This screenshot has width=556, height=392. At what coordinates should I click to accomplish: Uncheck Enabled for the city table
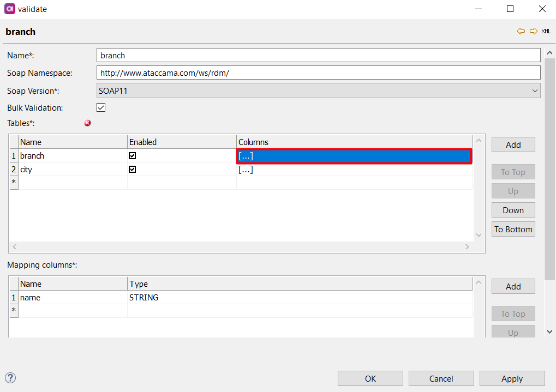(x=133, y=170)
